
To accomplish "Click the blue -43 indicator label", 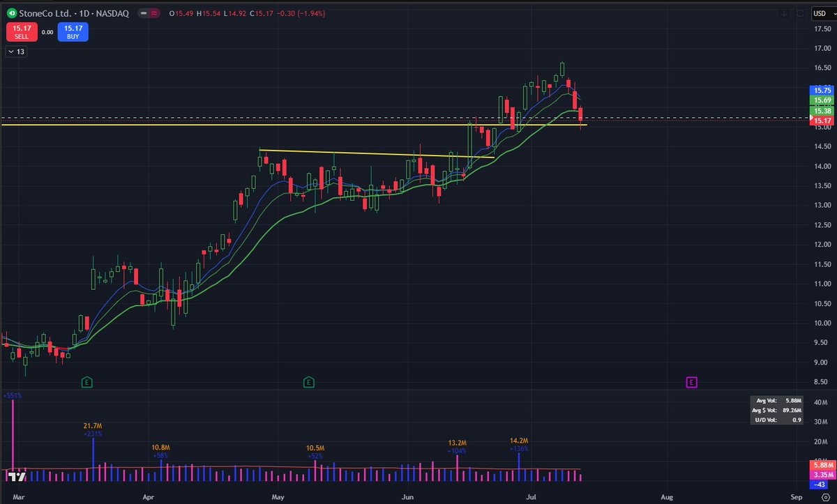I will 818,484.
